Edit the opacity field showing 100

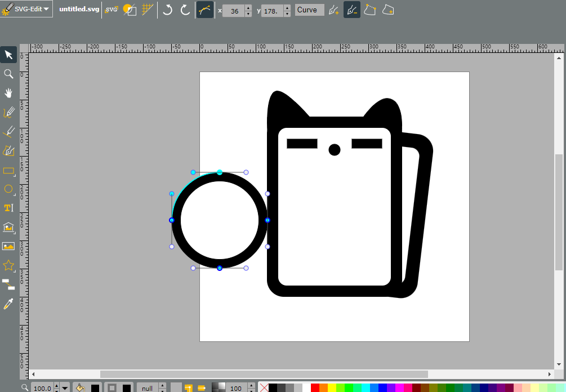238,388
